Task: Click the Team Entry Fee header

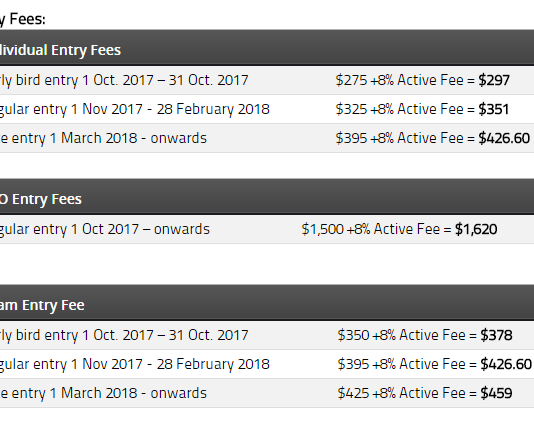Action: click(x=267, y=303)
